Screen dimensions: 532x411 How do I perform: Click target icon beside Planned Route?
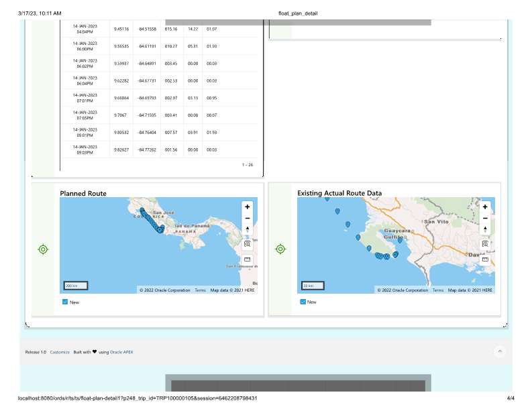(43, 249)
